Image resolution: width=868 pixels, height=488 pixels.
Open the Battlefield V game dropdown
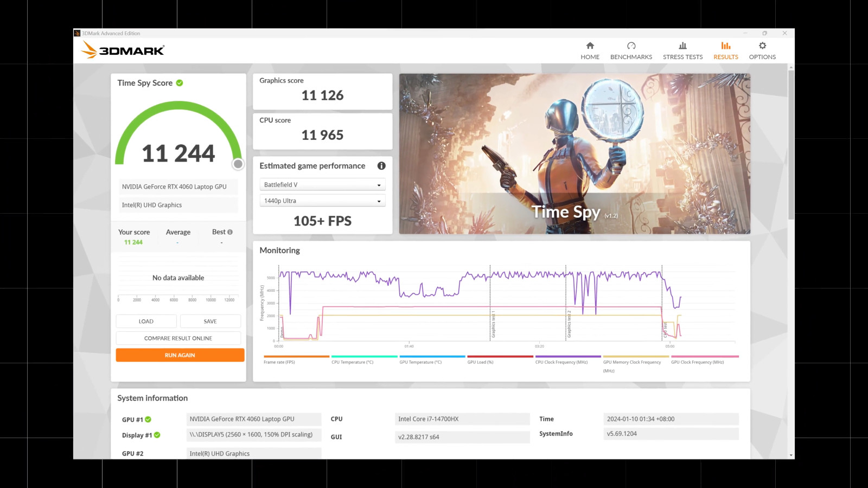point(322,185)
